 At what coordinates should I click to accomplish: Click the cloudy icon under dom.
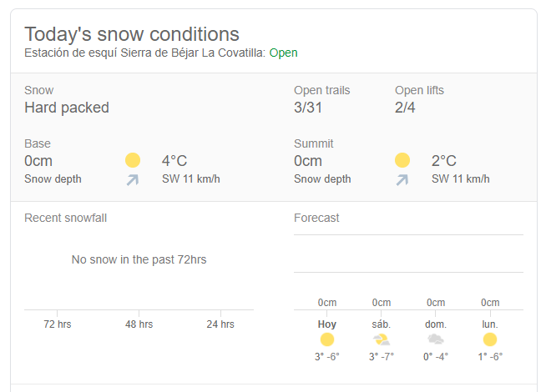tap(436, 339)
